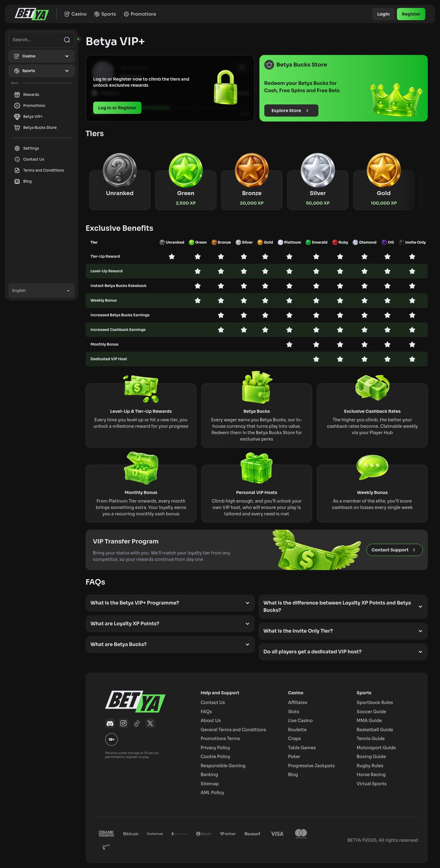The height and width of the screenshot is (868, 440).
Task: Expand the Sports dropdown in the sidebar
Action: tap(42, 71)
